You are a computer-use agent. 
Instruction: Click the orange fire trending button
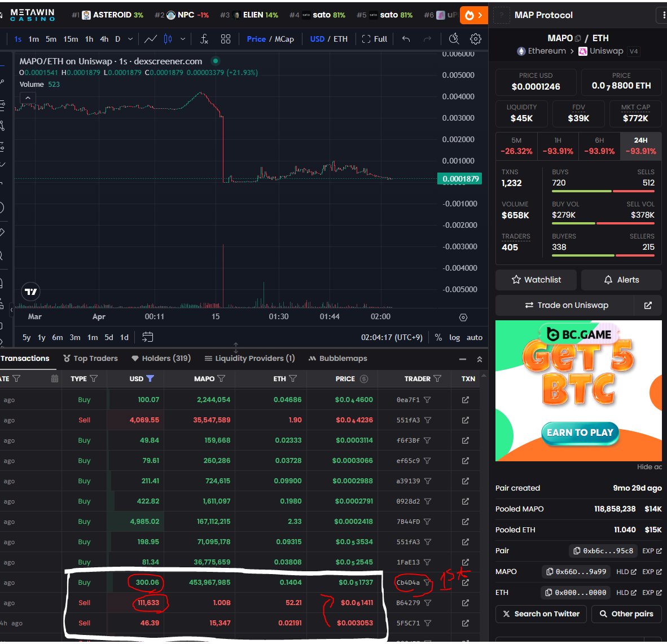[x=474, y=15]
